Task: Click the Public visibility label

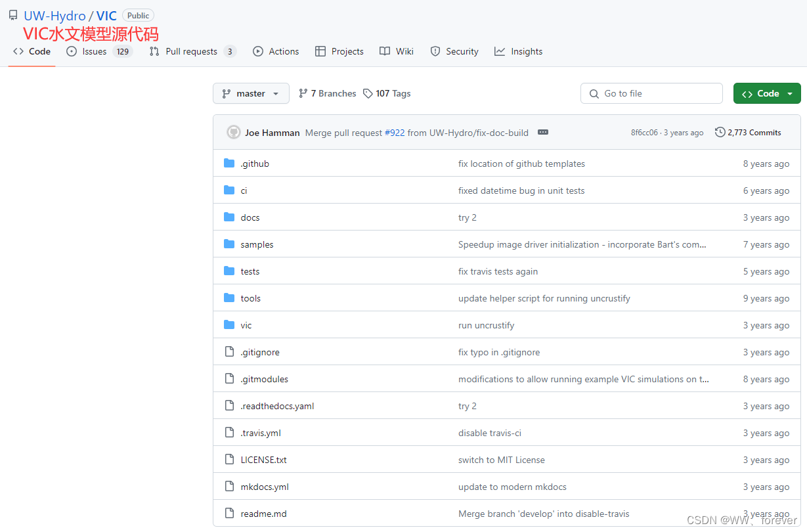Action: [x=138, y=16]
